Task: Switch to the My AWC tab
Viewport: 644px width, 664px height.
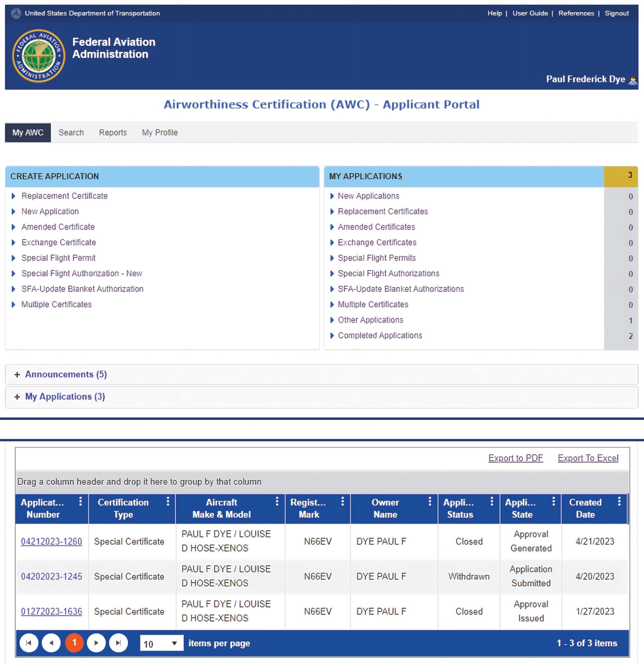Action: click(x=28, y=132)
